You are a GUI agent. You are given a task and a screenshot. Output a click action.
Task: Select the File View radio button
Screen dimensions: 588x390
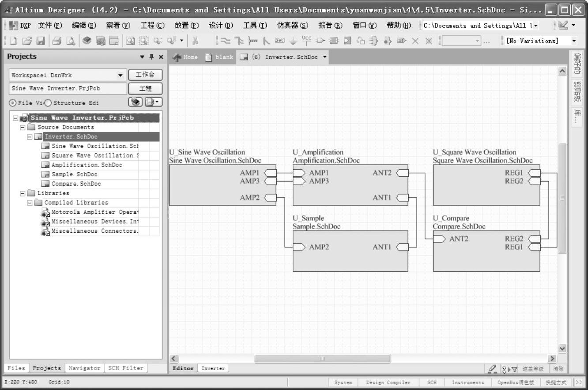pos(12,103)
